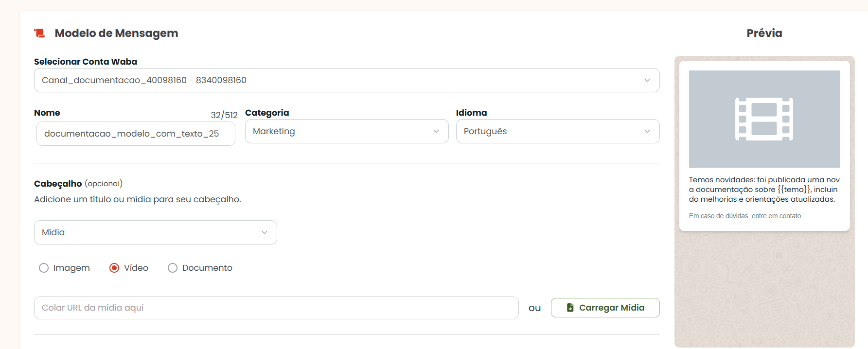Open the Português language dropdown
868x349 pixels.
coord(558,131)
